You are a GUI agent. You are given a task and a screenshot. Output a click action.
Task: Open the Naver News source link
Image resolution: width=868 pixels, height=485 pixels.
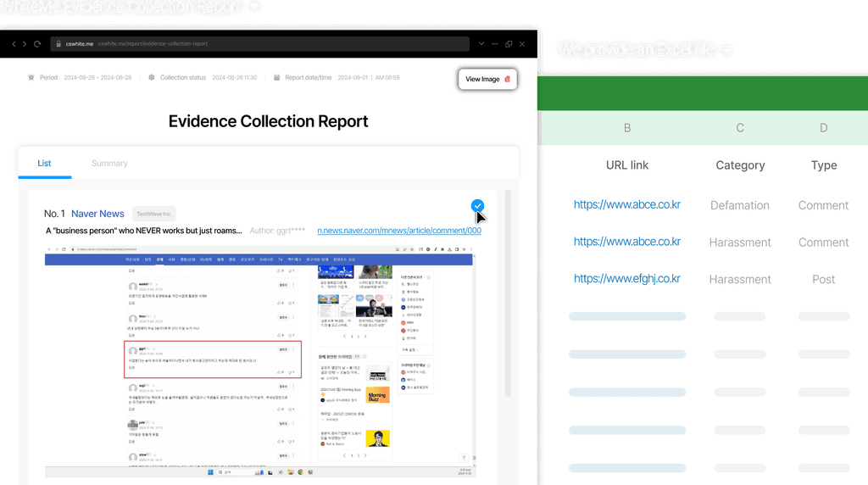(x=97, y=214)
